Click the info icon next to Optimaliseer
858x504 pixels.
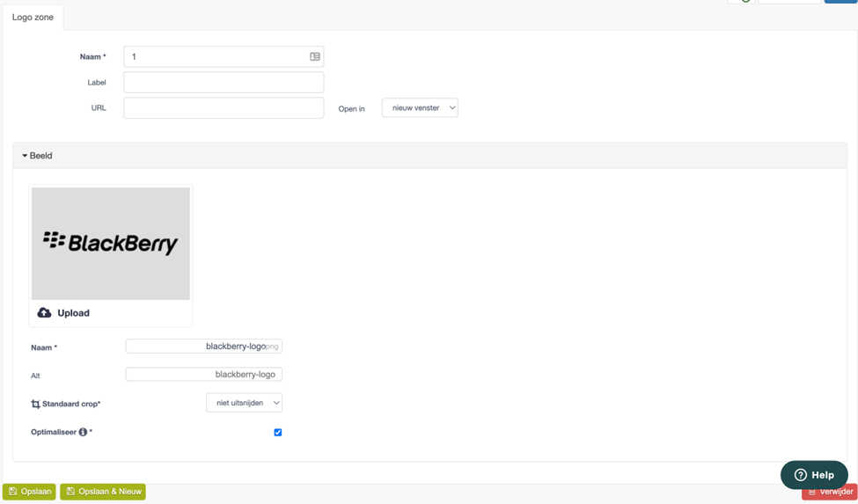(x=83, y=433)
